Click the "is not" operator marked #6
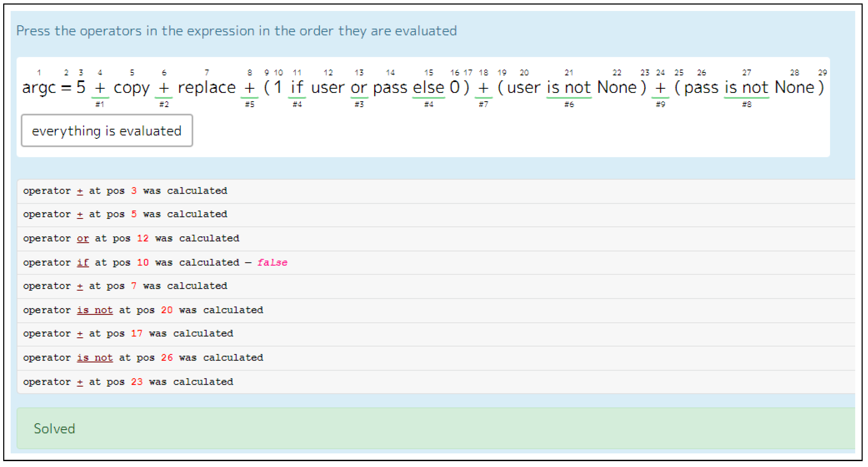Screen dimensions: 868x467 click(x=569, y=88)
